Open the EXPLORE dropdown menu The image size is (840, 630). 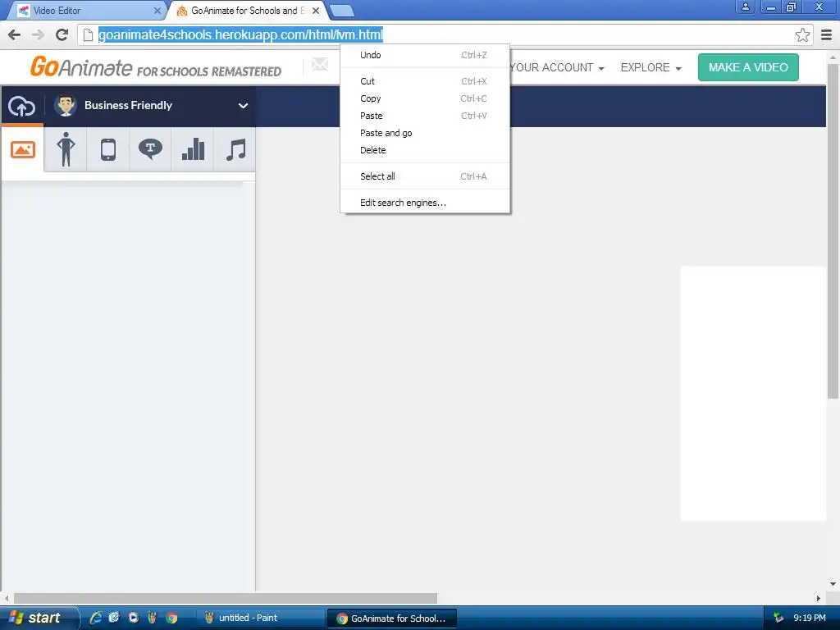[651, 67]
